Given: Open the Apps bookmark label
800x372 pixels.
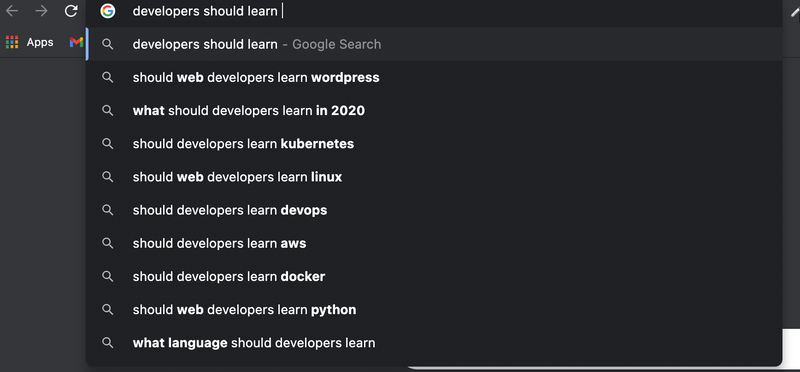Looking at the screenshot, I should (40, 42).
